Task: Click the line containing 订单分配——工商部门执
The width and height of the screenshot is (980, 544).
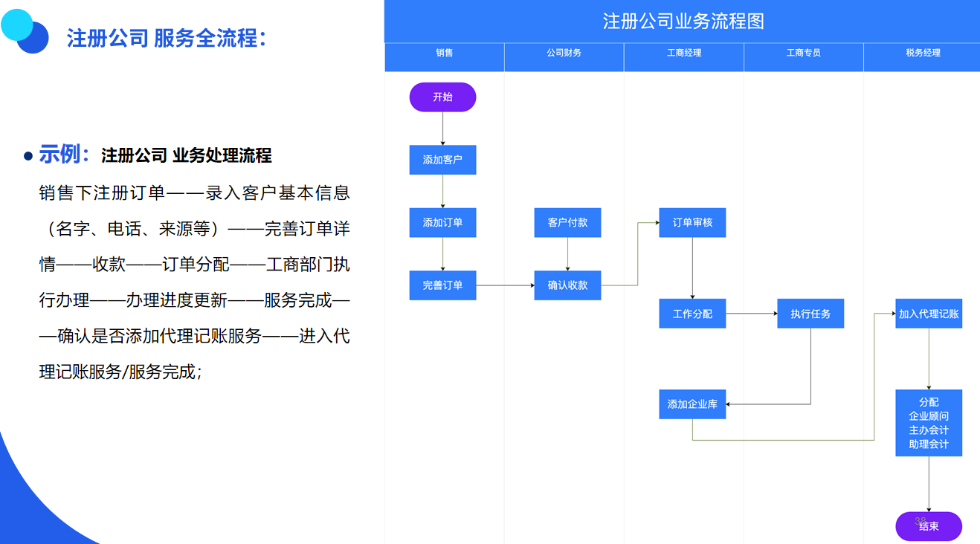Action: (x=195, y=265)
